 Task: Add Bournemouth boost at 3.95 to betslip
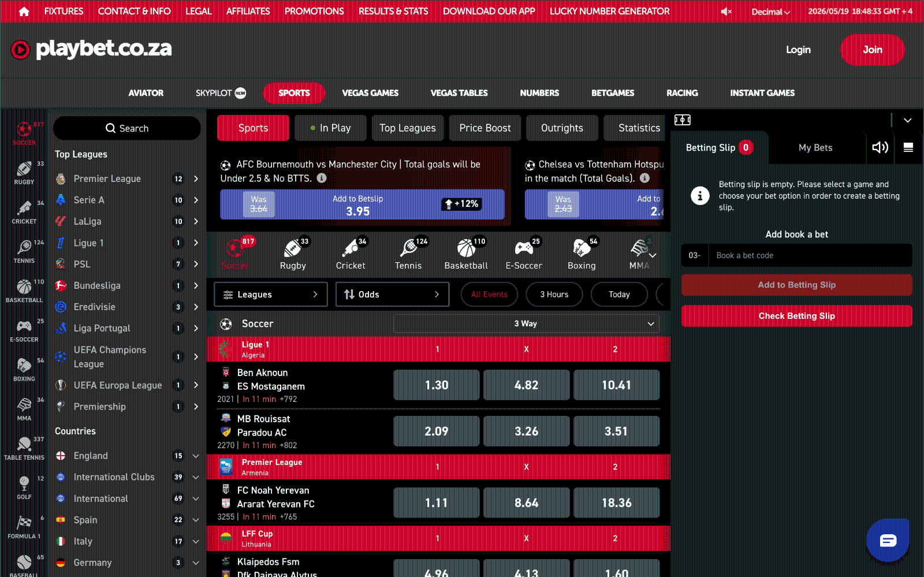pyautogui.click(x=362, y=204)
